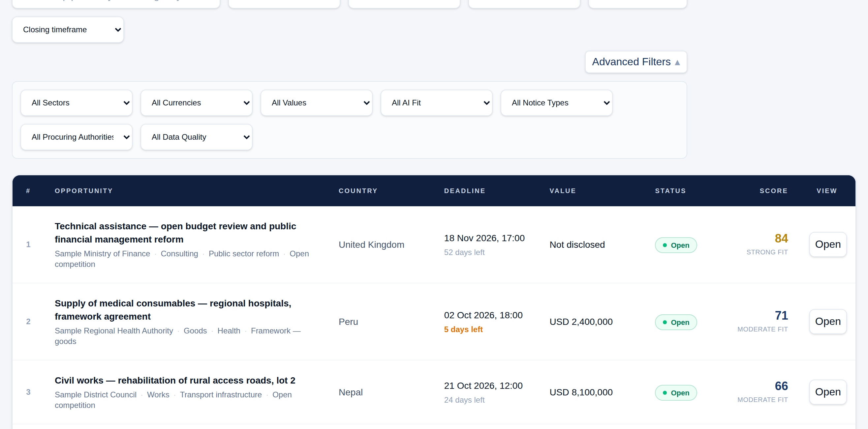The width and height of the screenshot is (868, 429).
Task: Open the All AI Fit dropdown
Action: coord(436,103)
